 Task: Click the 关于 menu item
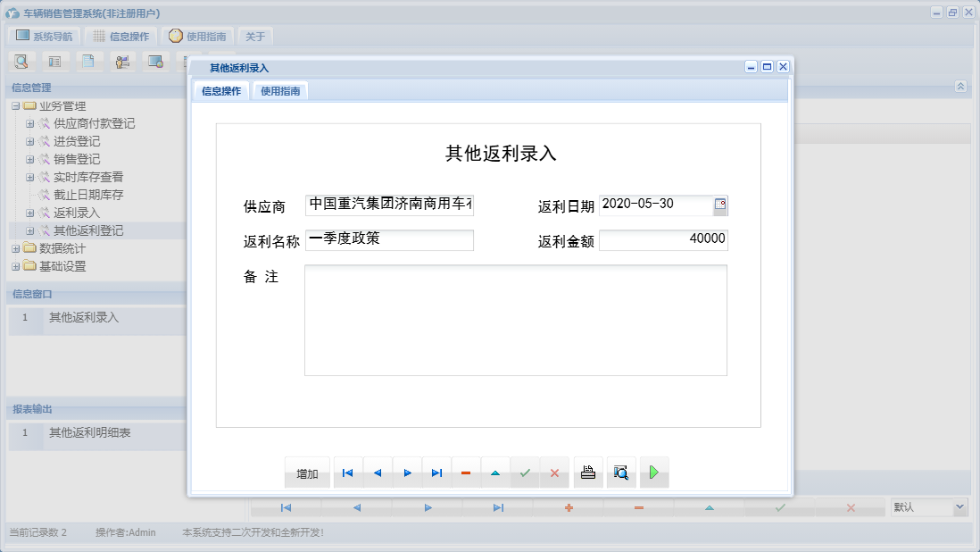coord(255,36)
